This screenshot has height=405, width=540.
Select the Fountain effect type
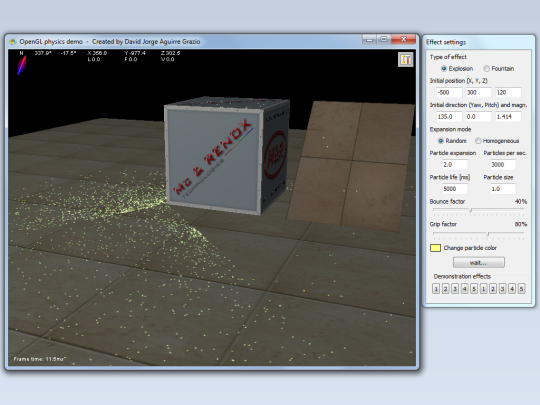click(486, 69)
